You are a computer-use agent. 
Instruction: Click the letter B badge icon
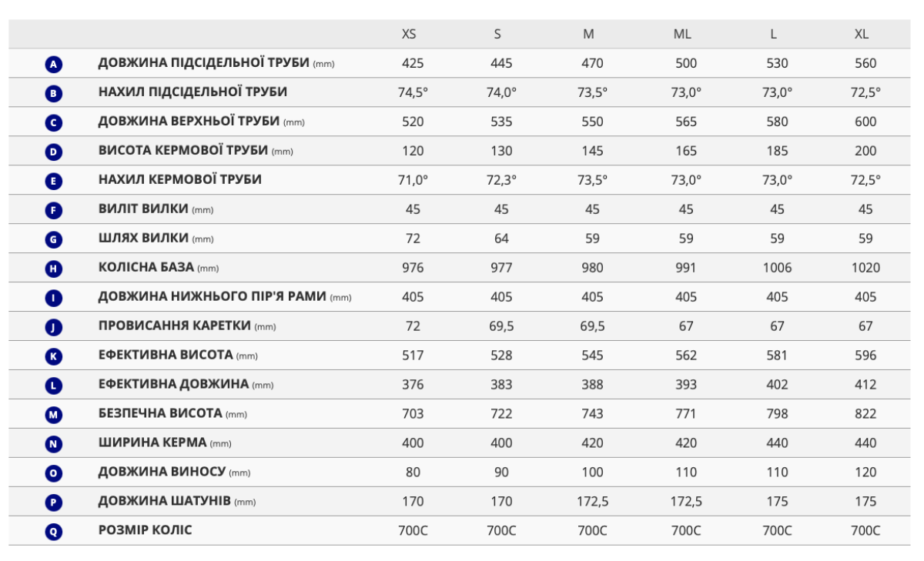pyautogui.click(x=54, y=94)
